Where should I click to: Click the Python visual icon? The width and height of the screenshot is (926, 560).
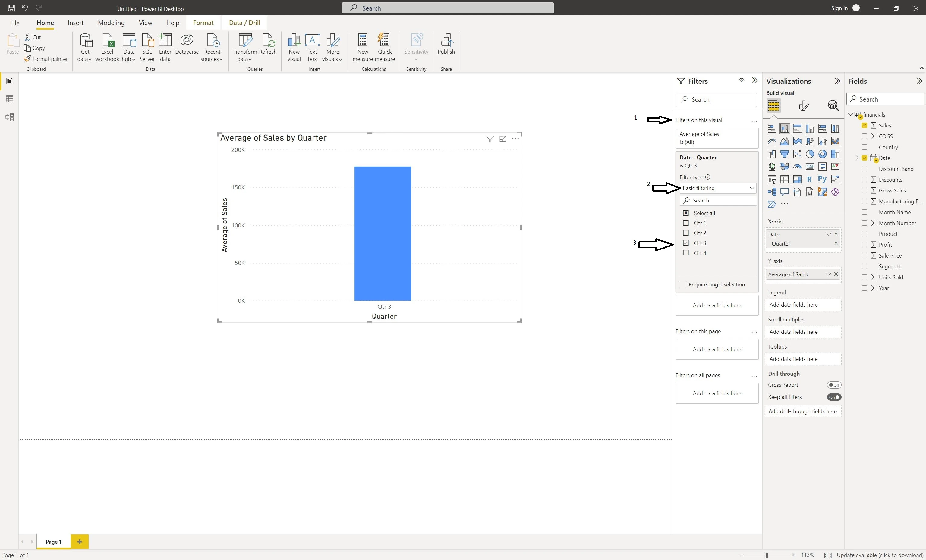click(822, 179)
